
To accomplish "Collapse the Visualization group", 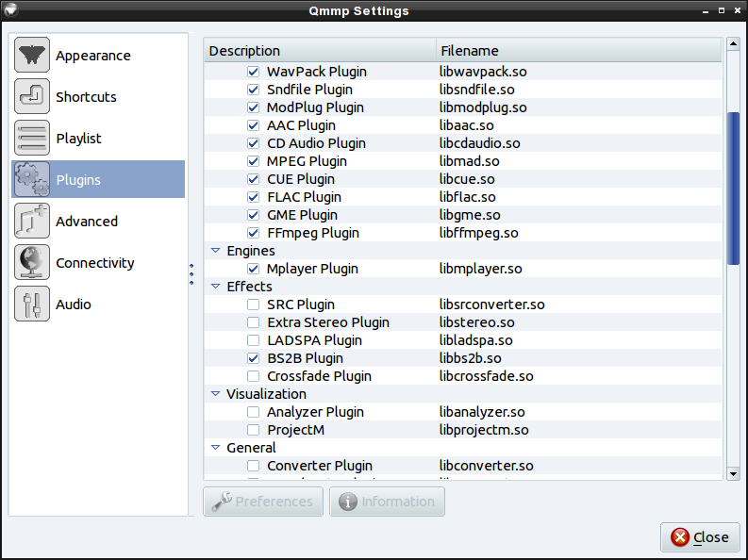I will [x=216, y=394].
